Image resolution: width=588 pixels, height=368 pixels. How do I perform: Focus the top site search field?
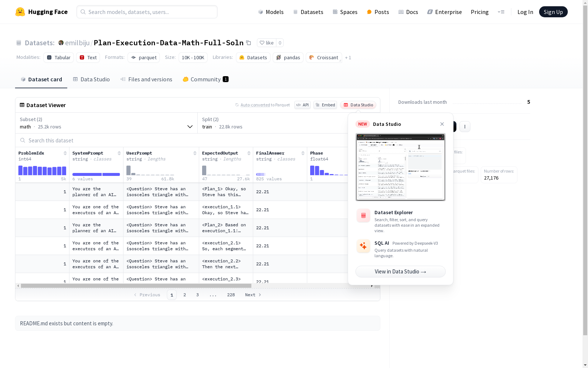[147, 12]
